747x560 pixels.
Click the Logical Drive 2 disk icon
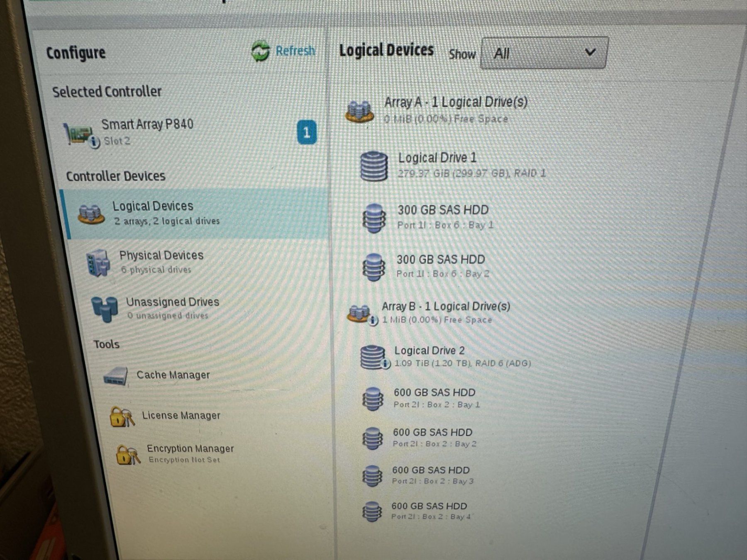click(x=373, y=357)
